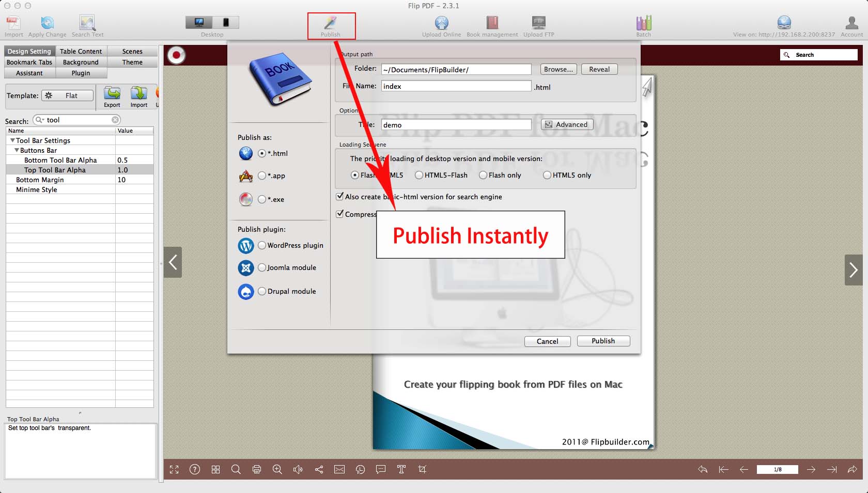The height and width of the screenshot is (493, 868).
Task: Click the Import PDF toolbar icon
Action: [x=13, y=24]
